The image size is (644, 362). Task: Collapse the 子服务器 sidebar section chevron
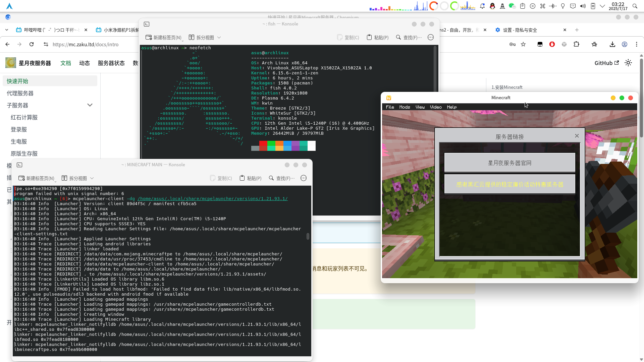[x=90, y=105]
